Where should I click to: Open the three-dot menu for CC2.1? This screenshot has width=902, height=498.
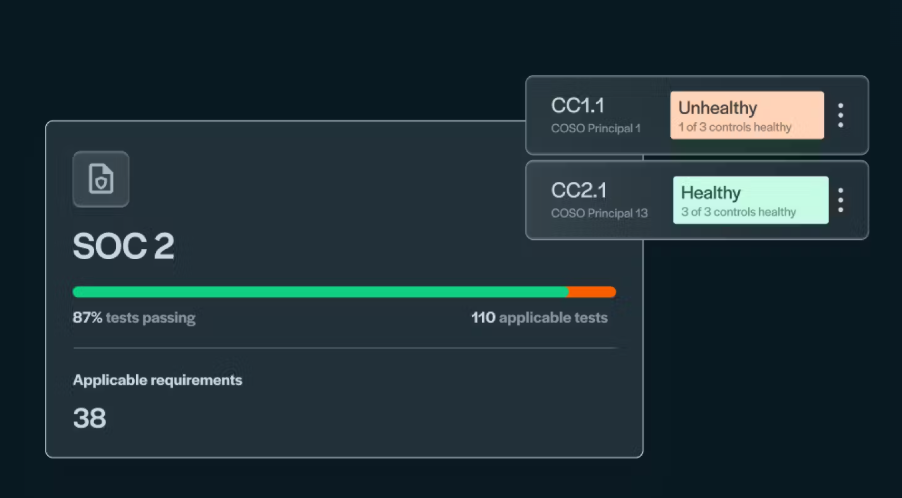(x=840, y=200)
